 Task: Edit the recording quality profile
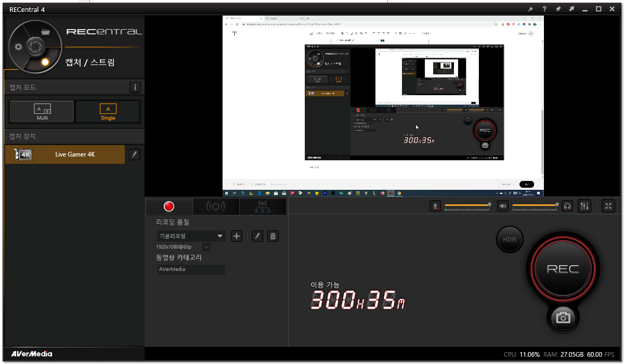coord(257,236)
